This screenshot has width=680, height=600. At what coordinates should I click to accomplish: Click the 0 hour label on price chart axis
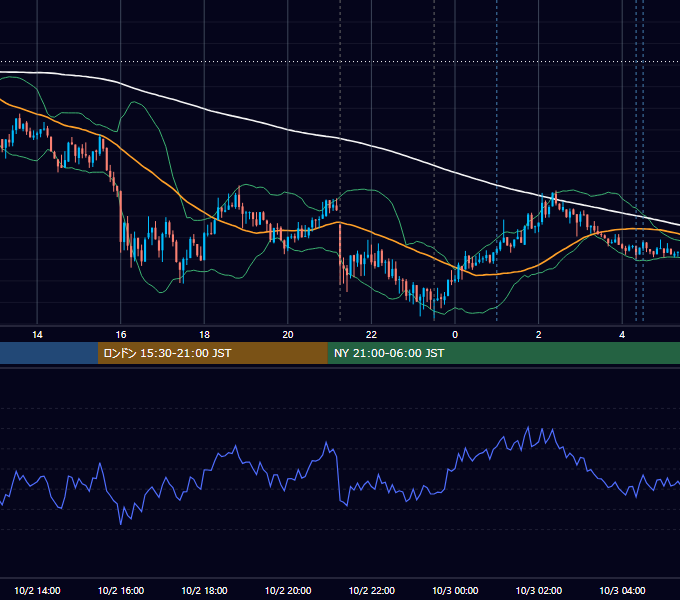[x=455, y=335]
